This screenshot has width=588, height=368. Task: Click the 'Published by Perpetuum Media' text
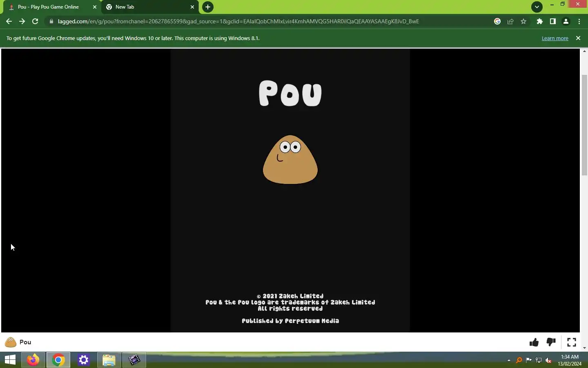290,321
